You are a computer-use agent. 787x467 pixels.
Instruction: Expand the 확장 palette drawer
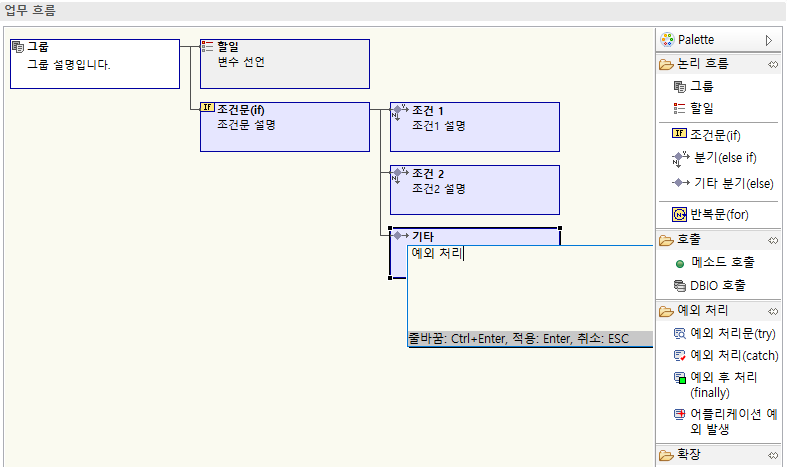point(689,455)
